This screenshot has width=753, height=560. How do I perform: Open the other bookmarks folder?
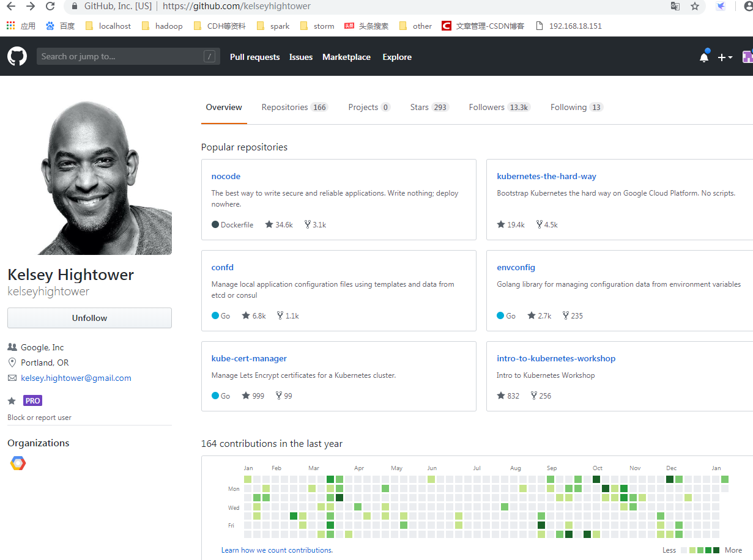[x=415, y=26]
